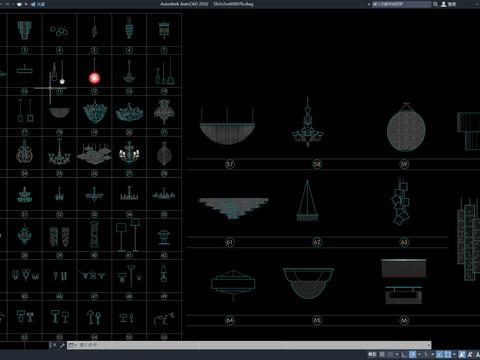Image resolution: width=480 pixels, height=360 pixels.
Task: Click the search magnifier icon in title bar
Action: [435, 4]
